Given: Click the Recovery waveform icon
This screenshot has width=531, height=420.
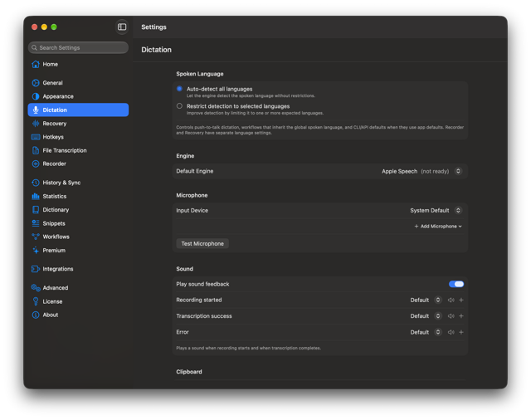Looking at the screenshot, I should pos(36,124).
